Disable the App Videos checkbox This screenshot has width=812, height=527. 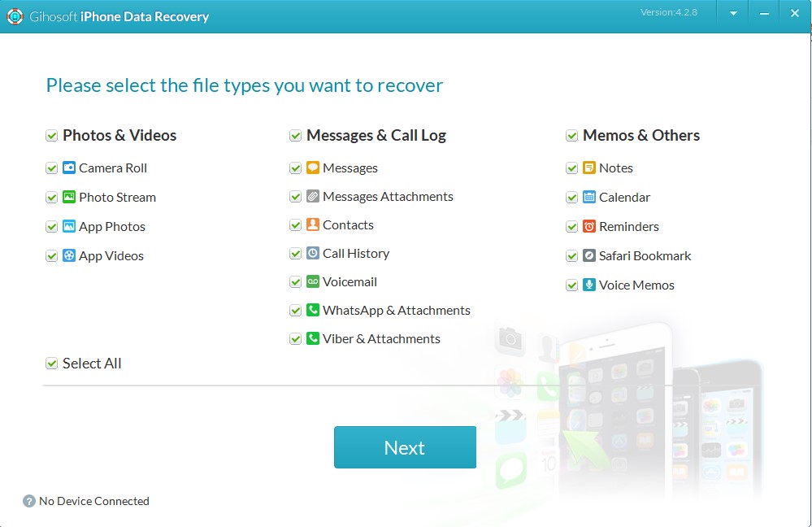point(51,256)
